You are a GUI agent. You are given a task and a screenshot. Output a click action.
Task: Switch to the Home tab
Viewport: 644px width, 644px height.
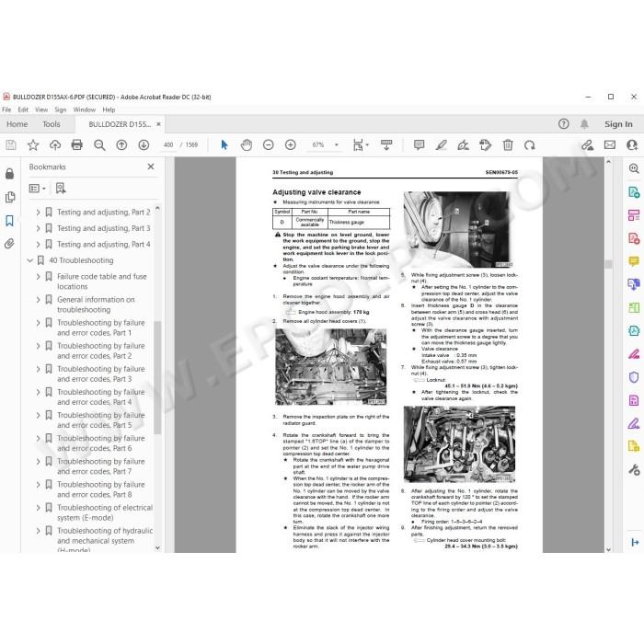(17, 124)
